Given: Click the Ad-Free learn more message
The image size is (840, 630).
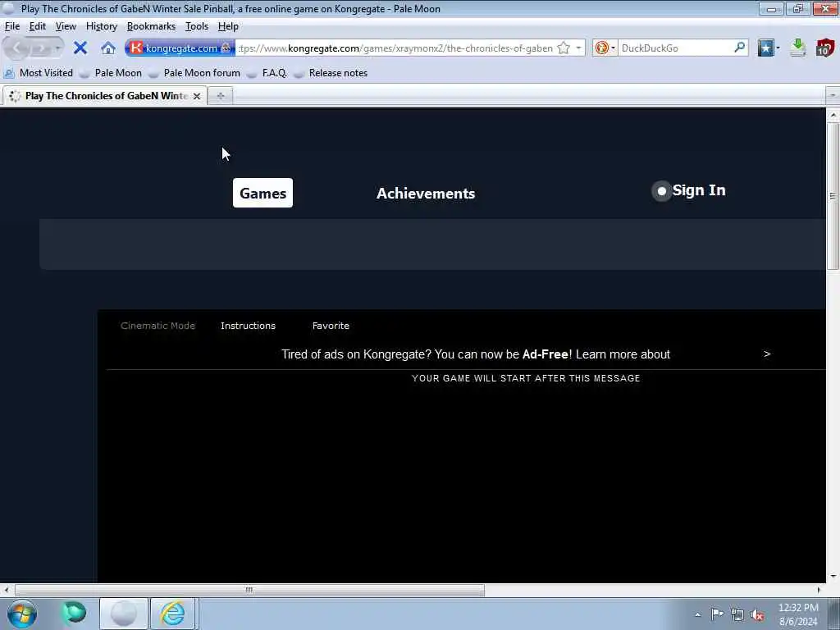Looking at the screenshot, I should (x=476, y=354).
